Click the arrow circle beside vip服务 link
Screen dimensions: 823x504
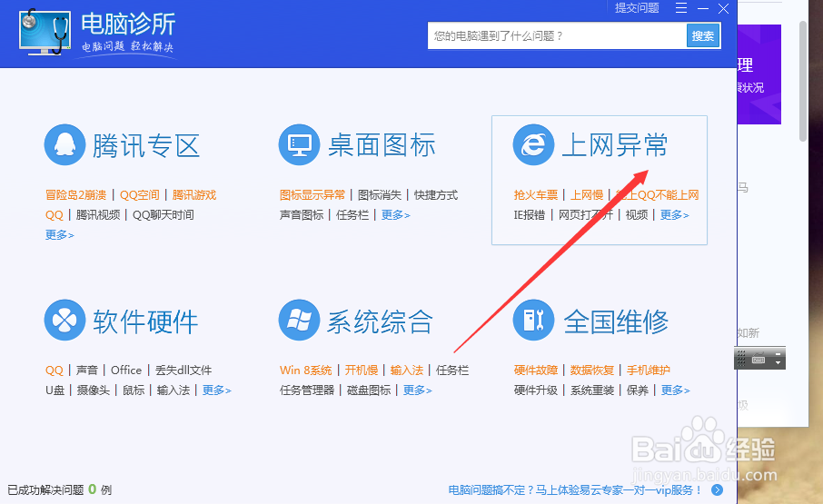(x=717, y=489)
